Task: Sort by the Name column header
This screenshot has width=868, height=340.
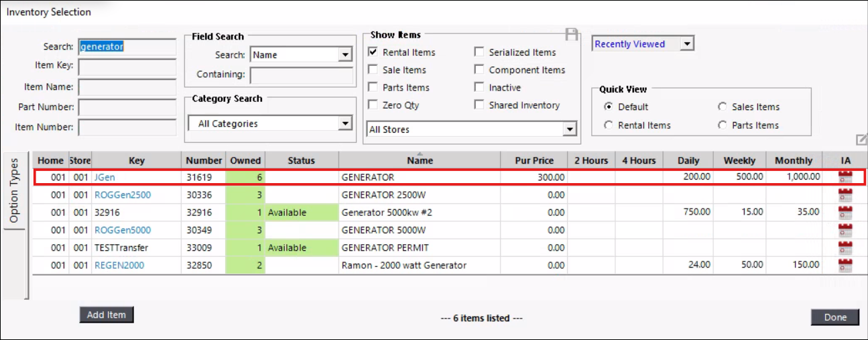Action: coord(420,160)
